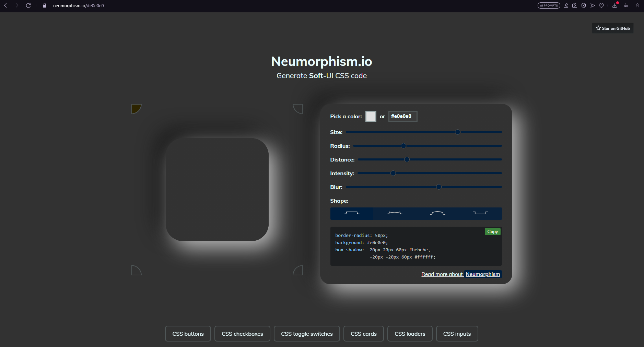644x347 pixels.
Task: Open the CSS toggle switches link
Action: coord(307,334)
